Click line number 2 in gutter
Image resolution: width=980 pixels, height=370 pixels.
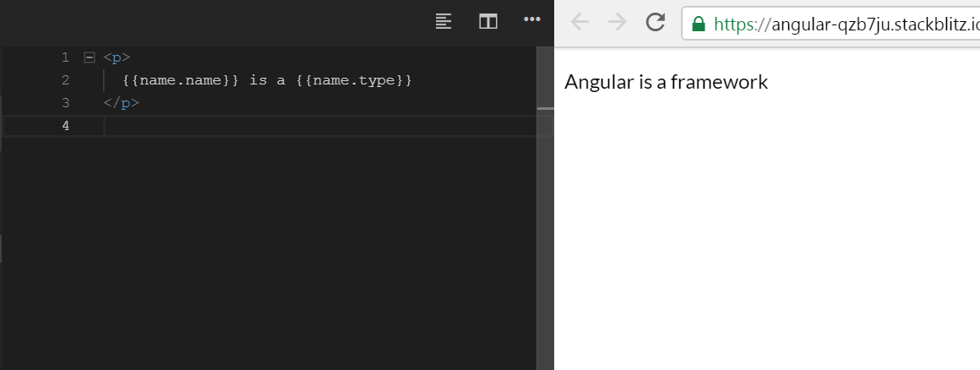66,80
